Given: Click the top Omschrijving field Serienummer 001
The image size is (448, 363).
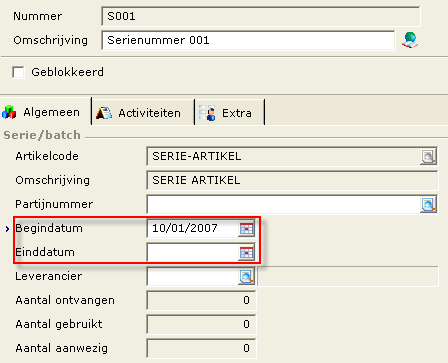Looking at the screenshot, I should [x=248, y=40].
